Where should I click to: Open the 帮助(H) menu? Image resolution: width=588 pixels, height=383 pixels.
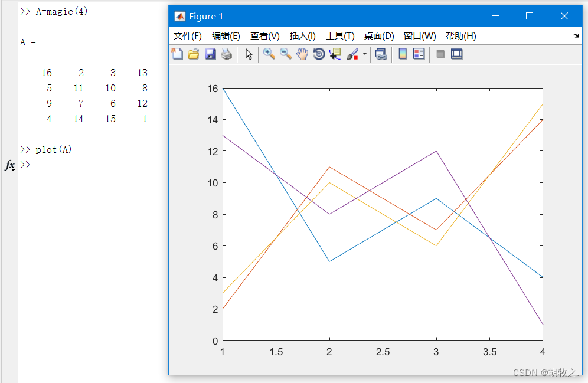point(461,36)
